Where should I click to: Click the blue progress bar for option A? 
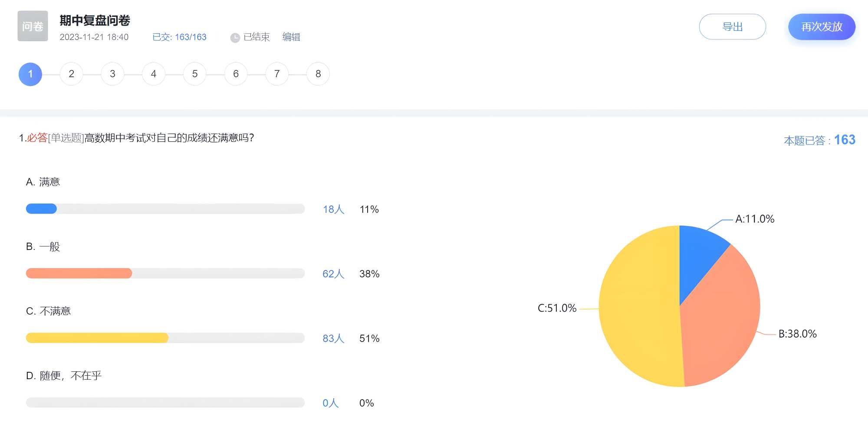[42, 209]
